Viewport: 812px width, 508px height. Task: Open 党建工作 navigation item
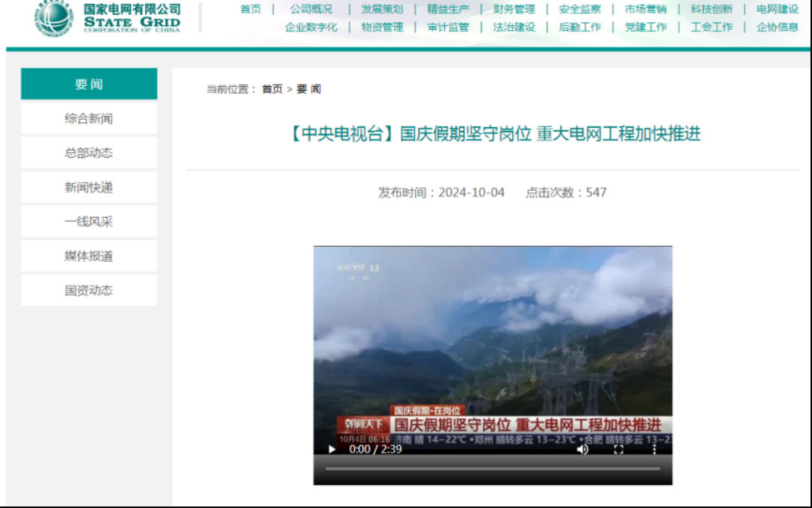(645, 27)
